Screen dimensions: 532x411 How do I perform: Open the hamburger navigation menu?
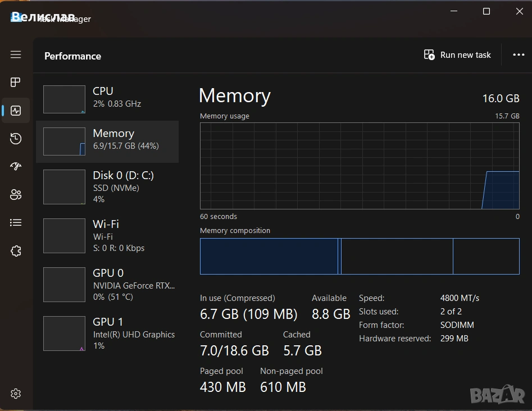[x=16, y=54]
